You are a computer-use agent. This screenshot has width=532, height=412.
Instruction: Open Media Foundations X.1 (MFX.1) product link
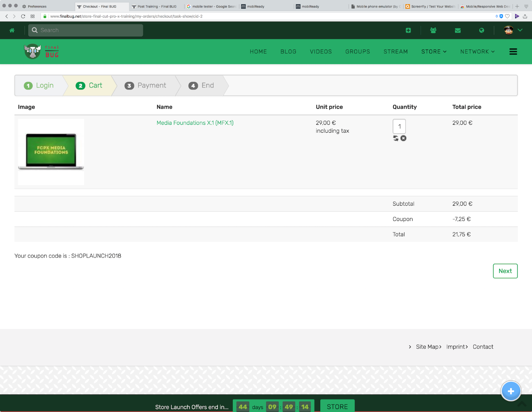click(195, 123)
